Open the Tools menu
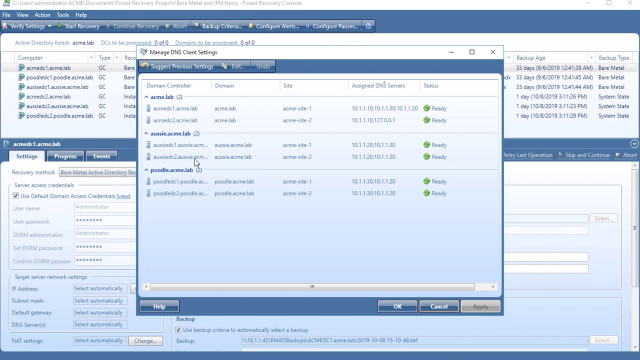Image resolution: width=640 pixels, height=360 pixels. tap(63, 15)
